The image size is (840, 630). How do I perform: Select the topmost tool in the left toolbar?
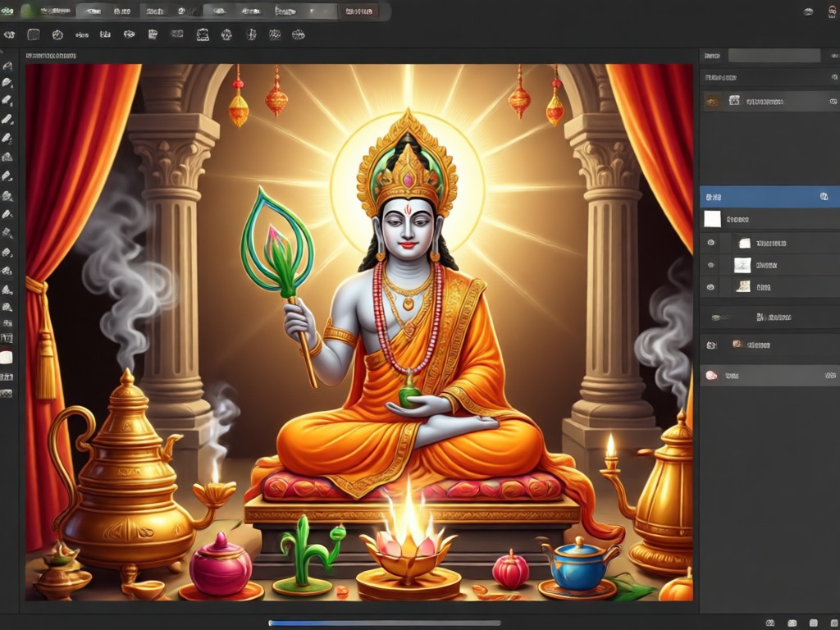7,66
